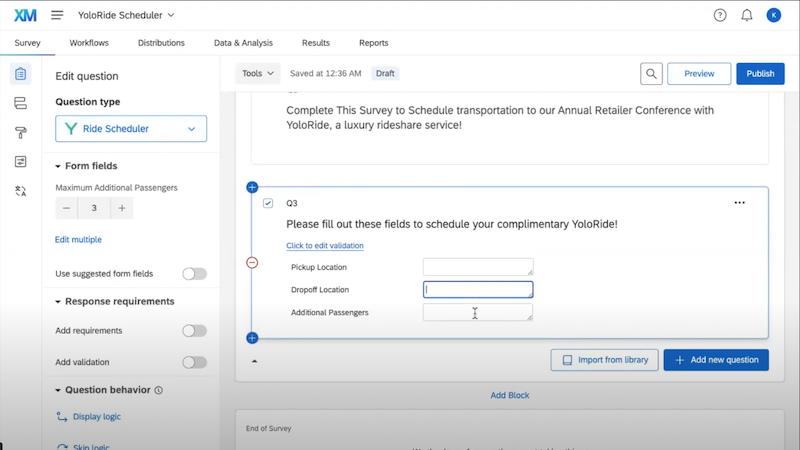The width and height of the screenshot is (800, 450).
Task: Toggle Add validation switch
Action: [x=194, y=362]
